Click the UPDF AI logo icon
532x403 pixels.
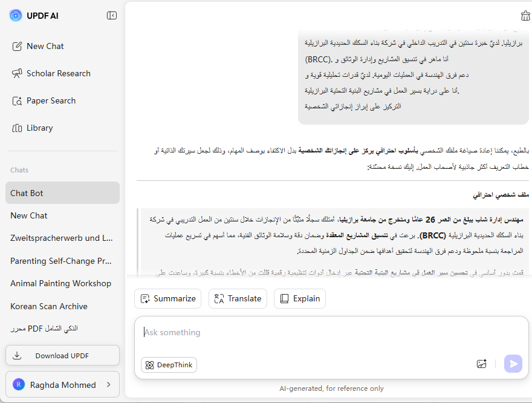[x=16, y=16]
